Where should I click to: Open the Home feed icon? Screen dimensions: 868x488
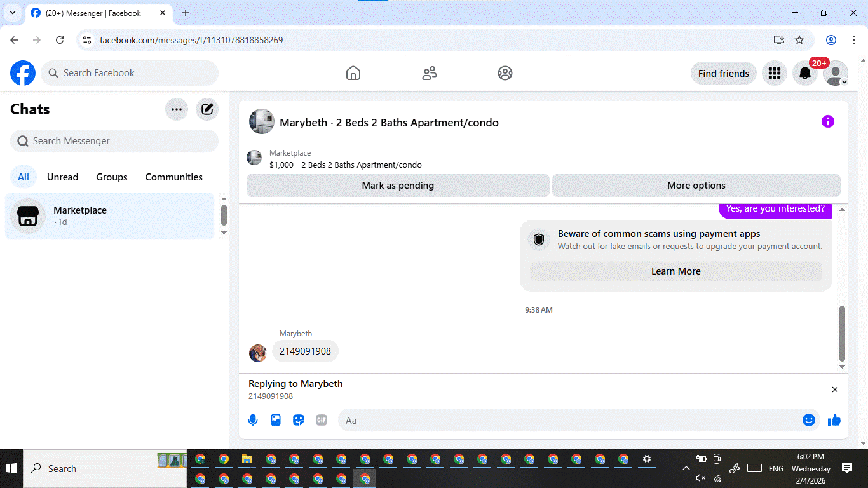coord(353,73)
